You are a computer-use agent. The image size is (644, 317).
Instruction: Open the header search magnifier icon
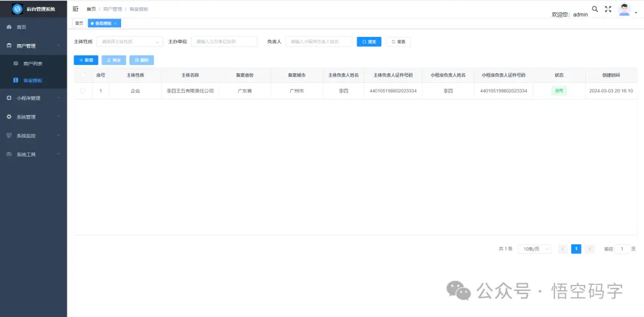595,8
